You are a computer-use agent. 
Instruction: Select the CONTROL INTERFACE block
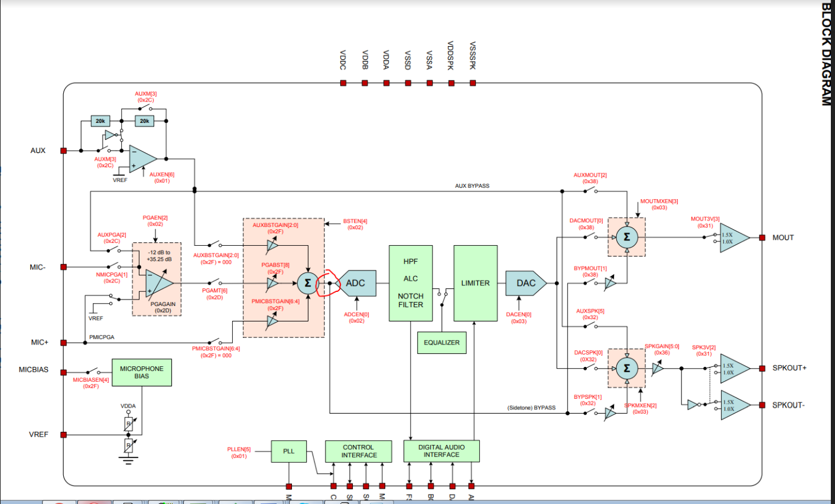point(359,451)
